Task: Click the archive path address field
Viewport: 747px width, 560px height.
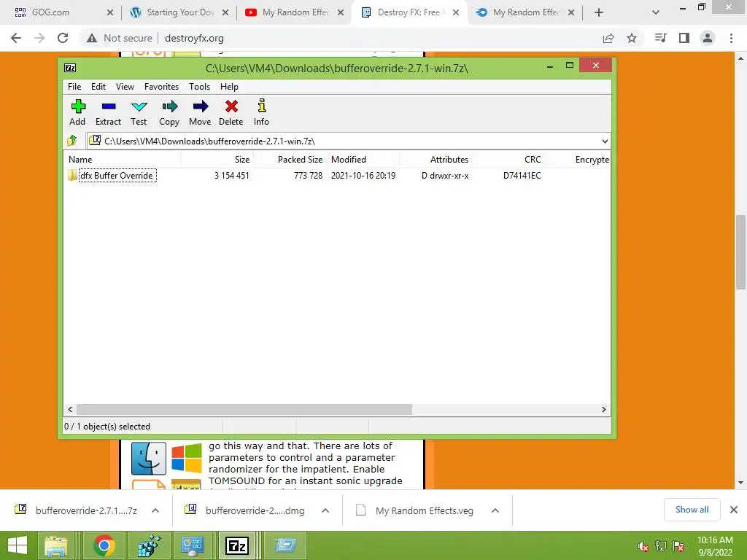Action: click(x=344, y=141)
